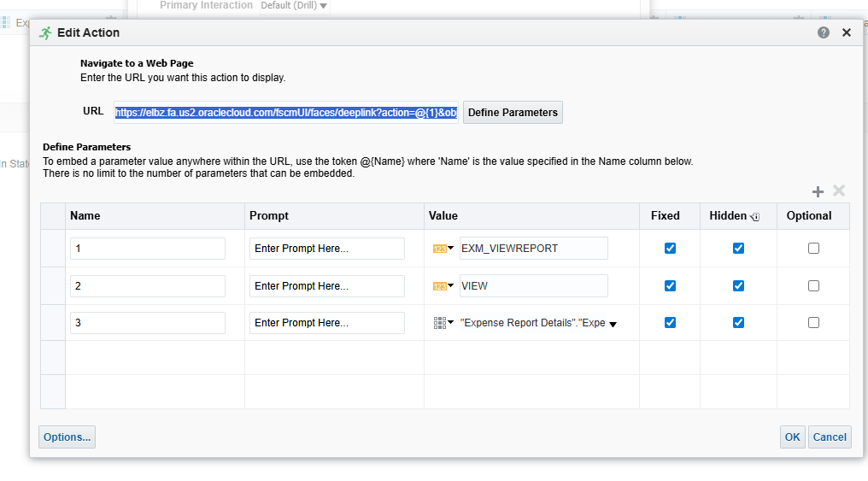The image size is (868, 481).
Task: Open Primary Interaction Default (Drill) dropdown
Action: point(295,6)
